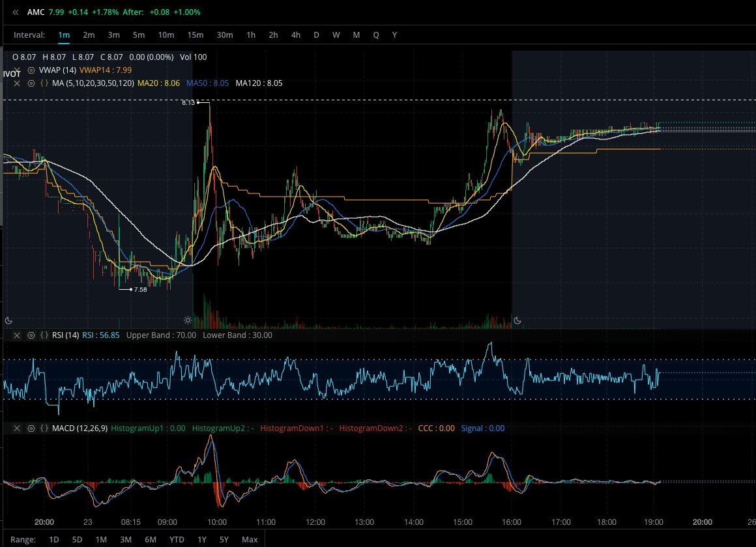
Task: Click the pre-market moon icon on chart
Action: point(8,320)
